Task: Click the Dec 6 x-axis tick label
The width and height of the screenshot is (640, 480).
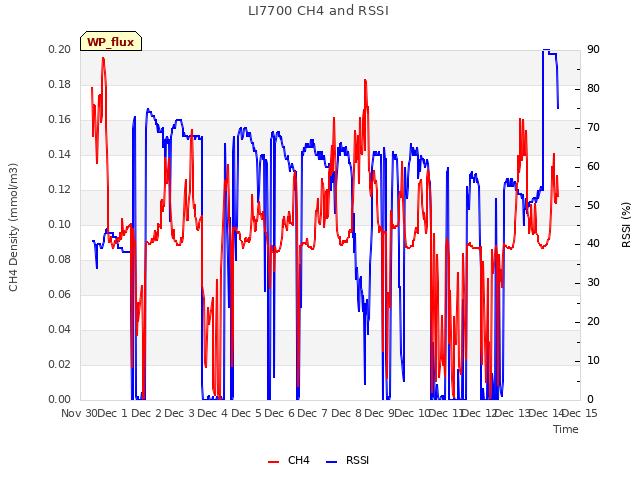Action: point(280,413)
